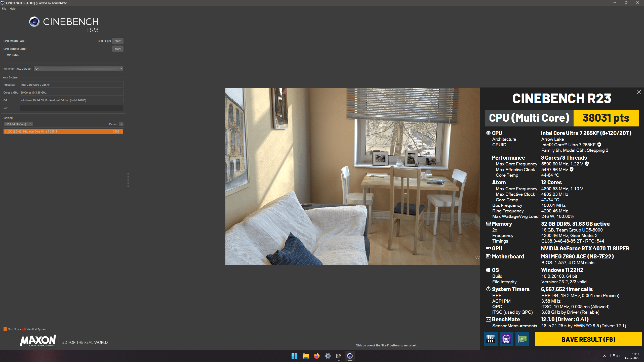The image size is (644, 362).
Task: Close the BenchMate result overlay
Action: 638,92
